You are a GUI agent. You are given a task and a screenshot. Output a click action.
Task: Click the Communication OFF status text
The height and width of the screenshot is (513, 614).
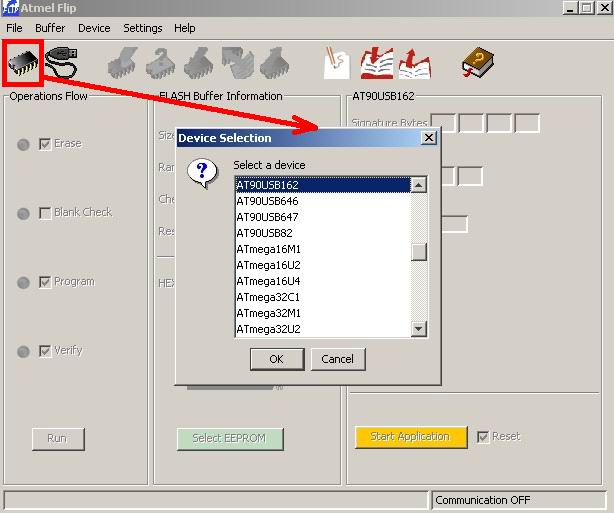point(482,500)
